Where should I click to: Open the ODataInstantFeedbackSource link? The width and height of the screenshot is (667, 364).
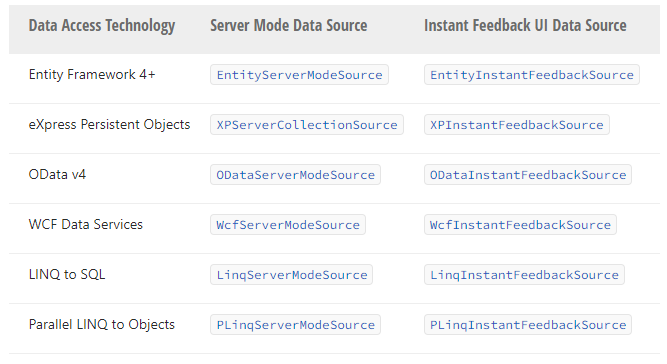tap(528, 175)
